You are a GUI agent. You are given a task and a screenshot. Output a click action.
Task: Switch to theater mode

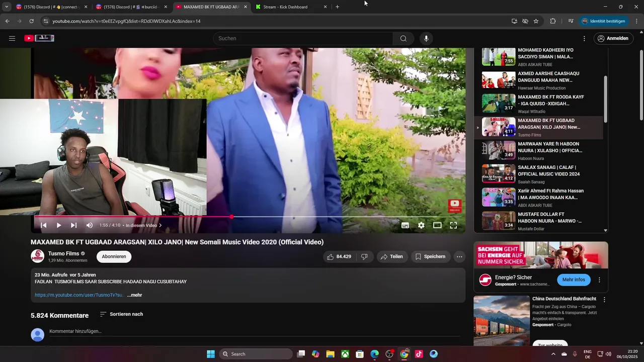(x=437, y=225)
